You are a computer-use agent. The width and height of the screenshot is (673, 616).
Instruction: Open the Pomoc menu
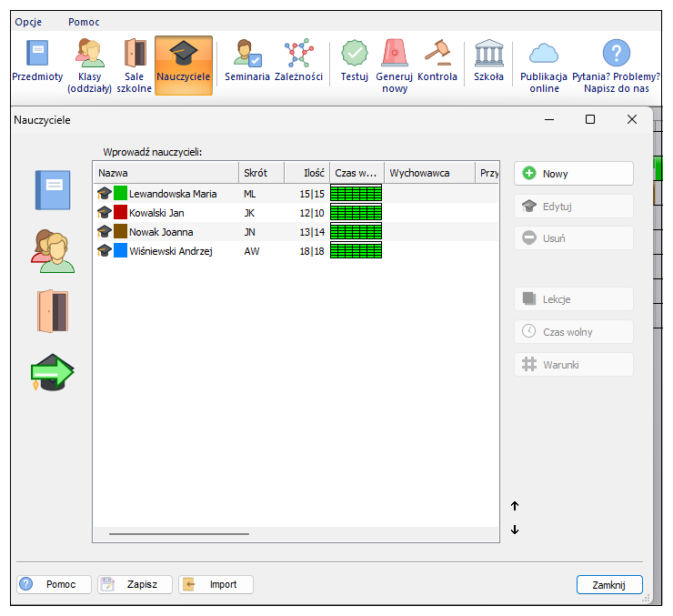(84, 22)
